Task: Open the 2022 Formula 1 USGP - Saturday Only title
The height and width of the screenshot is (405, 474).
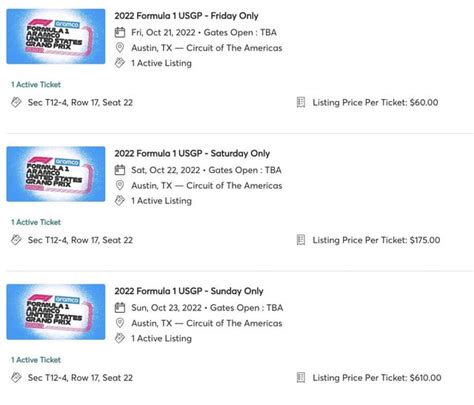Action: tap(192, 153)
